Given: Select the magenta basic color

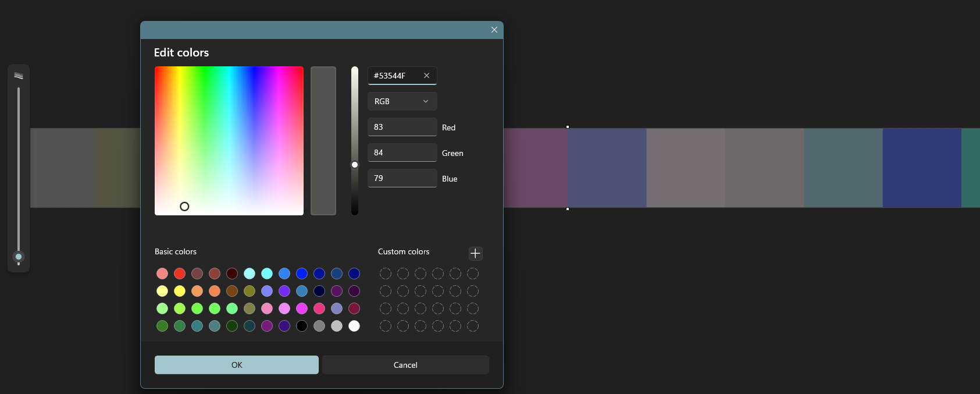Looking at the screenshot, I should pos(302,308).
